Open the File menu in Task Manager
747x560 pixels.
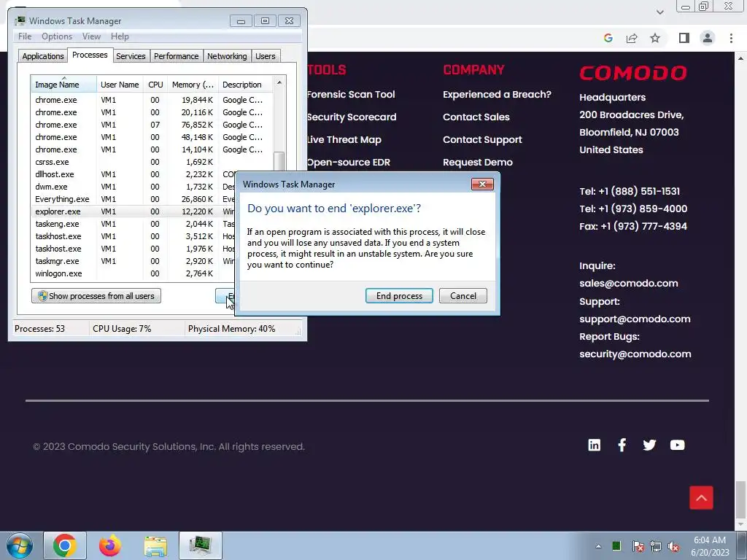[x=25, y=36]
